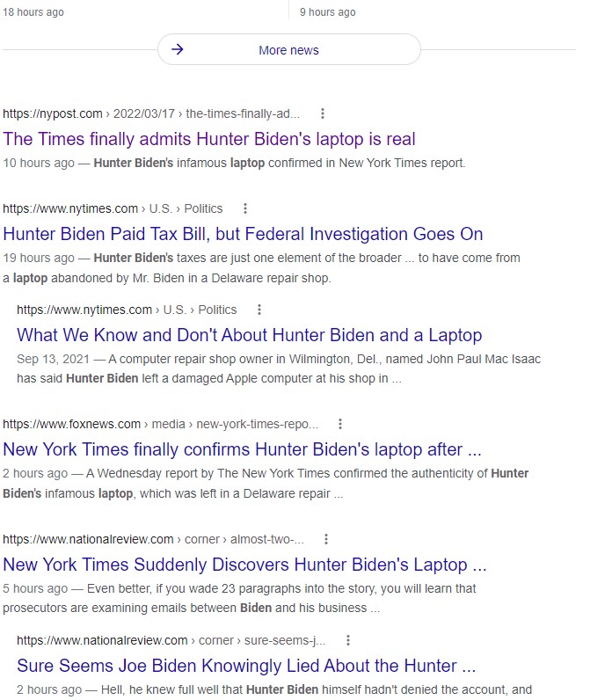
Task: Click the '18 hours ago' timestamp
Action: [33, 12]
